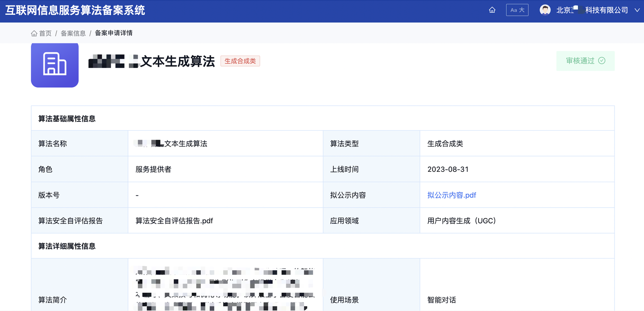Toggle large text mode with Aa 大 control
The height and width of the screenshot is (311, 644).
point(517,9)
